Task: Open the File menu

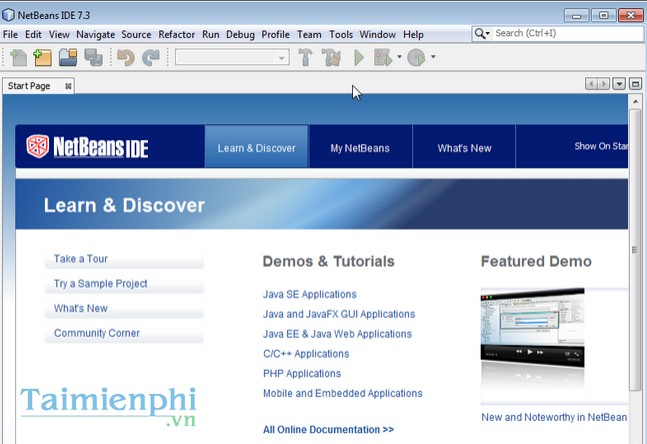Action: pyautogui.click(x=10, y=35)
